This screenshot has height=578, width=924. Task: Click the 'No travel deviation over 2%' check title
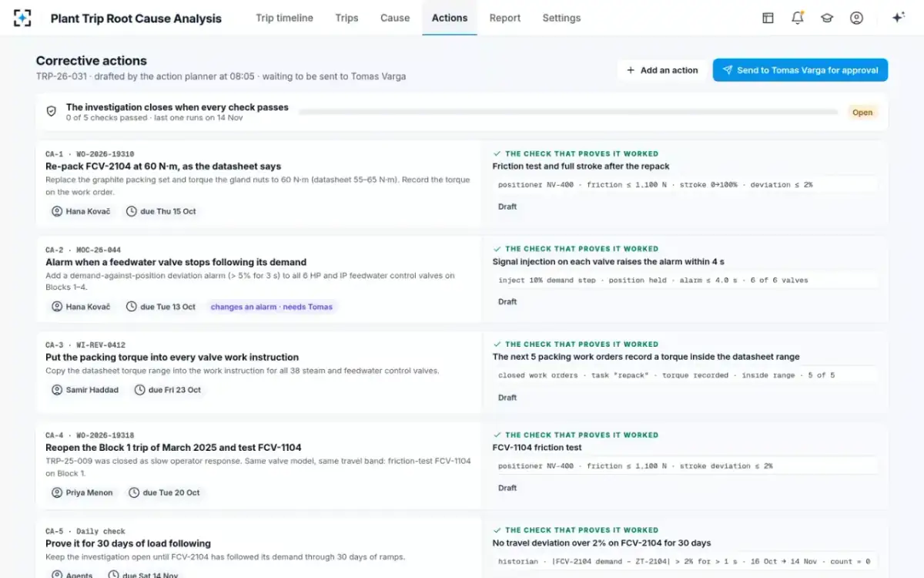click(602, 543)
